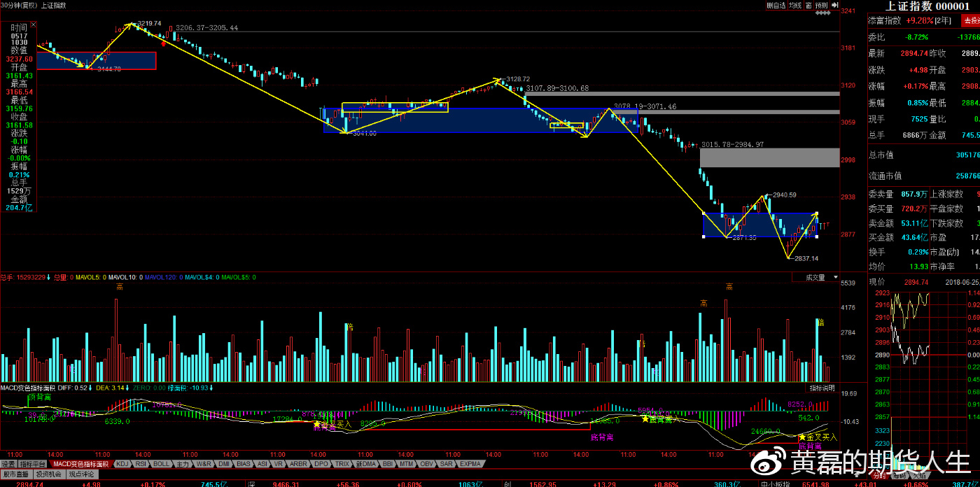Click the down arrow next to DIFF value

coord(90,388)
